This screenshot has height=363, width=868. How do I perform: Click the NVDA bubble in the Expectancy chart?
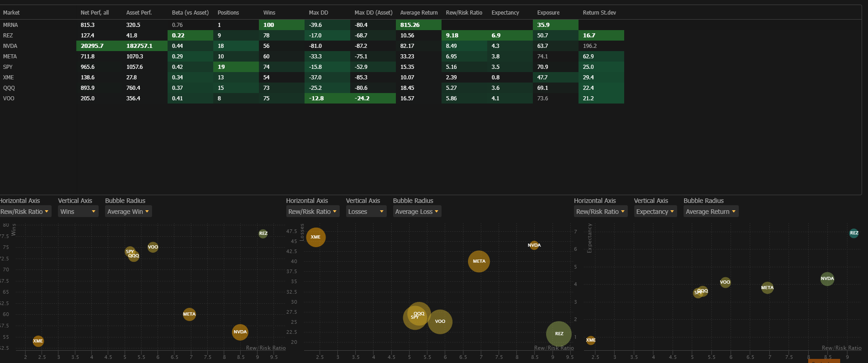(827, 279)
